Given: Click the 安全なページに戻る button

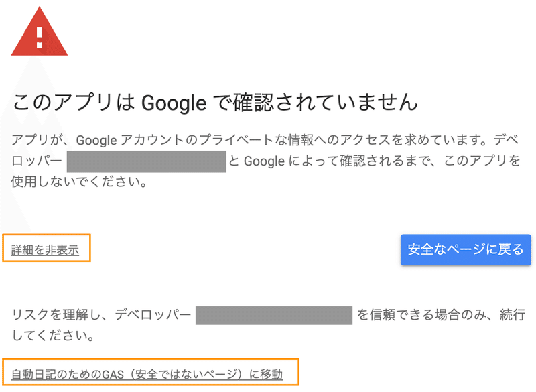Looking at the screenshot, I should click(x=466, y=249).
